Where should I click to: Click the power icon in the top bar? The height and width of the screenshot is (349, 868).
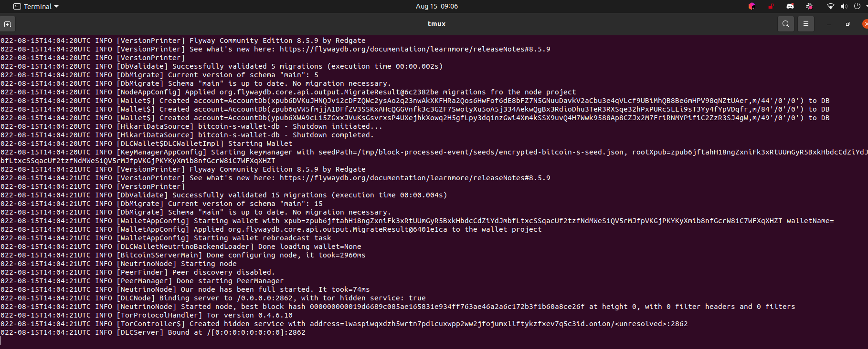coord(856,6)
